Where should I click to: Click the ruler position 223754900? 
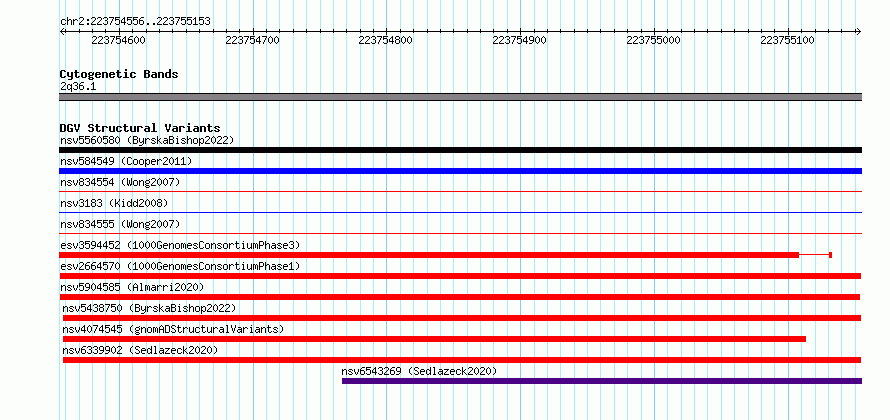pos(519,40)
